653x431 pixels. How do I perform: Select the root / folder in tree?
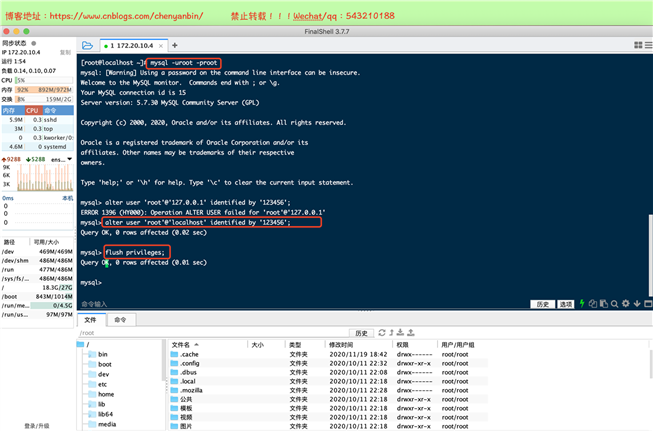(x=84, y=344)
